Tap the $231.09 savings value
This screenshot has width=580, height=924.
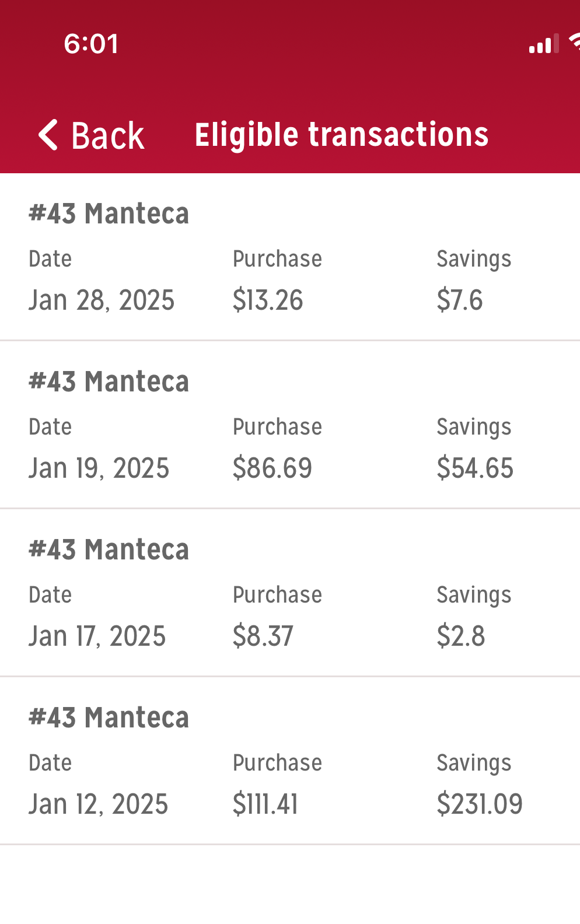(x=480, y=804)
